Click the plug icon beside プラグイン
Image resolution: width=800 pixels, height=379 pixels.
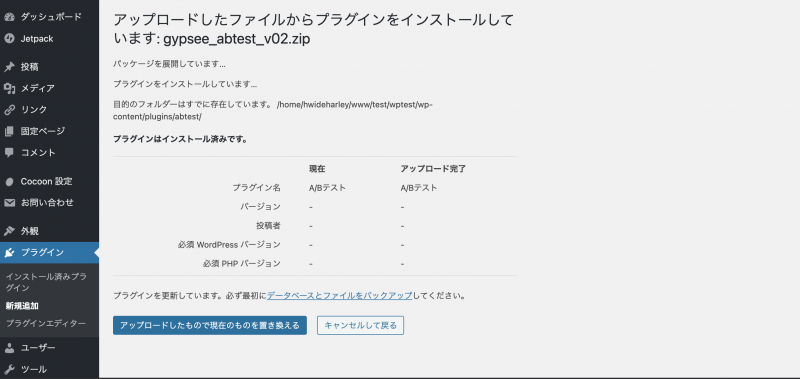[9, 252]
